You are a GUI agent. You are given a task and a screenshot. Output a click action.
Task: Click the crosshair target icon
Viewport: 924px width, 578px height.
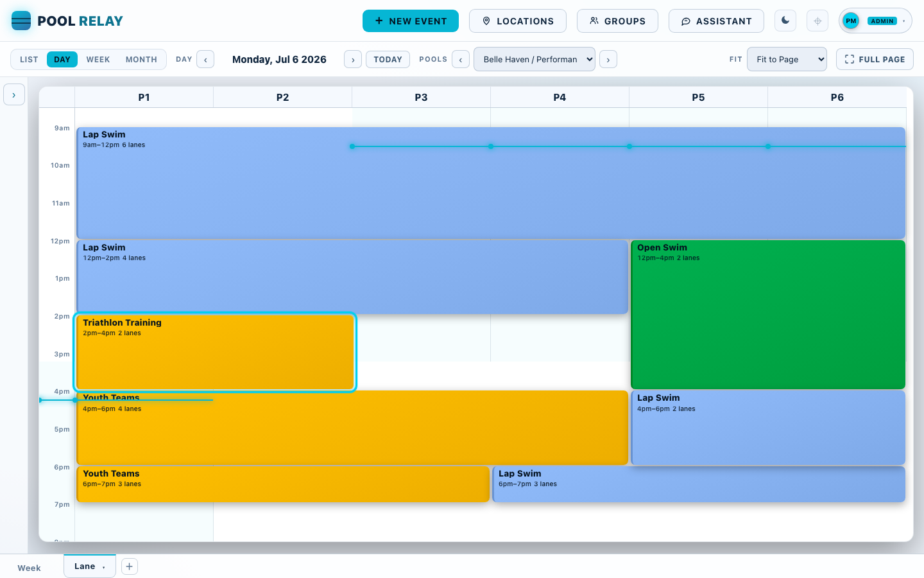pyautogui.click(x=817, y=21)
